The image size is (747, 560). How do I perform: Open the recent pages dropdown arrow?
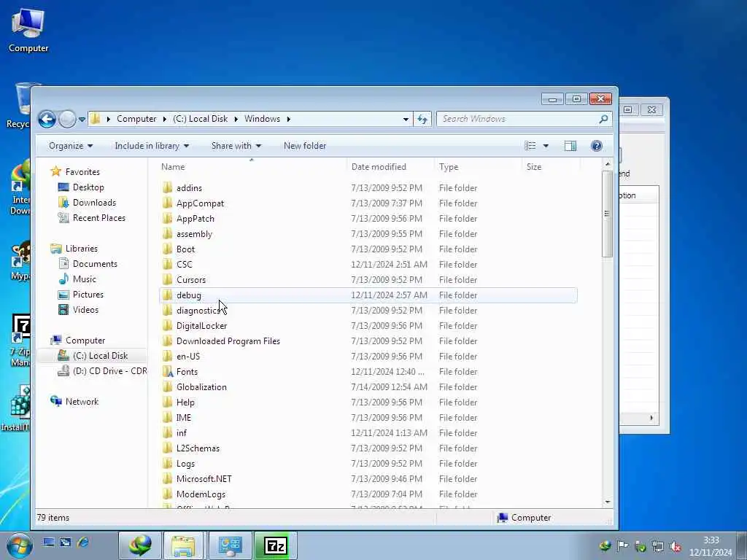click(82, 120)
